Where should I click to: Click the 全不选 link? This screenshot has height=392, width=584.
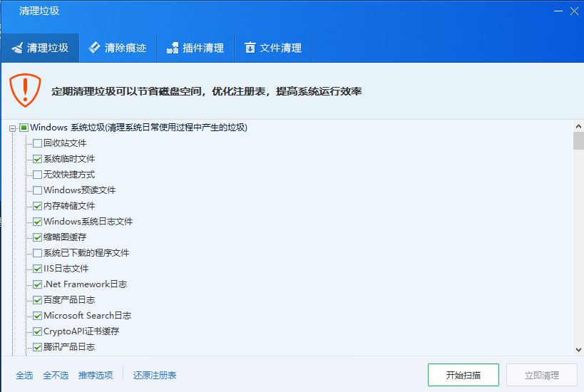(x=56, y=375)
